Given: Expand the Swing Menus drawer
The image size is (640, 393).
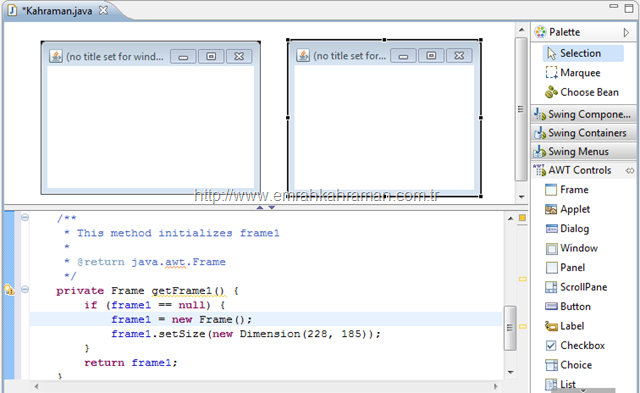Looking at the screenshot, I should (x=584, y=152).
